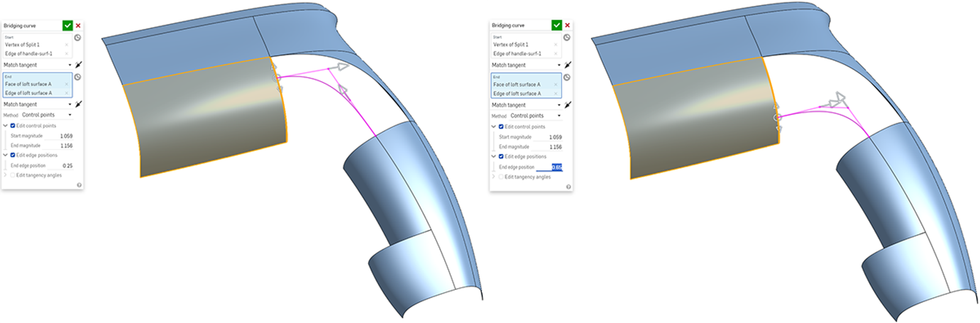
Task: Remove Face of loft surface A, right dialog
Action: [556, 85]
